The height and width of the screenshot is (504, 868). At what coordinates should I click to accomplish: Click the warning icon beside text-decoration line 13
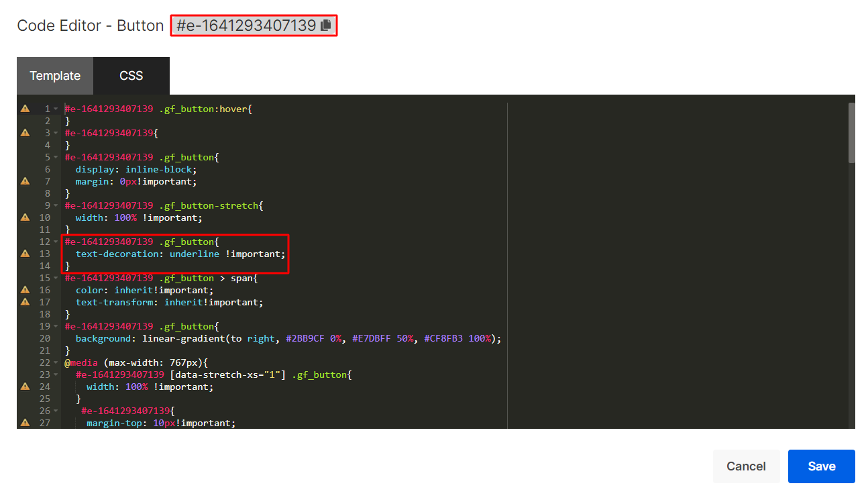click(25, 254)
